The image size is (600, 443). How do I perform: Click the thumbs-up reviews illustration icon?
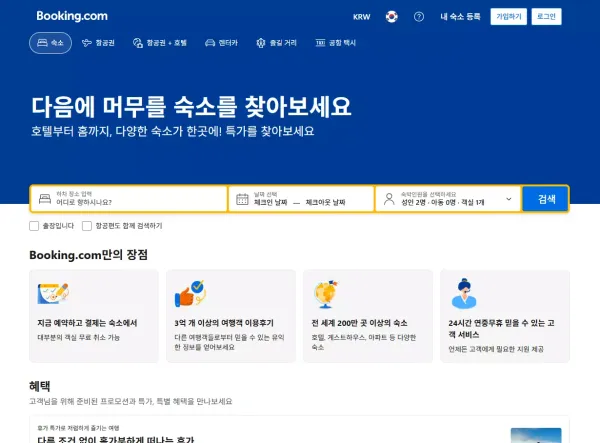coord(190,293)
